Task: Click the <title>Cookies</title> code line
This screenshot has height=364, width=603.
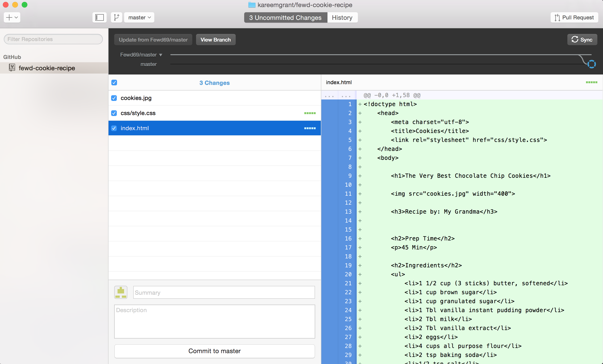Action: [x=430, y=131]
